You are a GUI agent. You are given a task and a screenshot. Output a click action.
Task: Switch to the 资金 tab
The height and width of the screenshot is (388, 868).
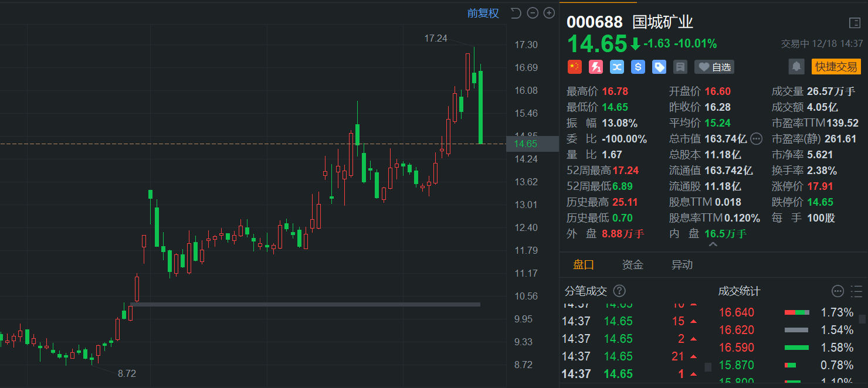click(x=633, y=265)
